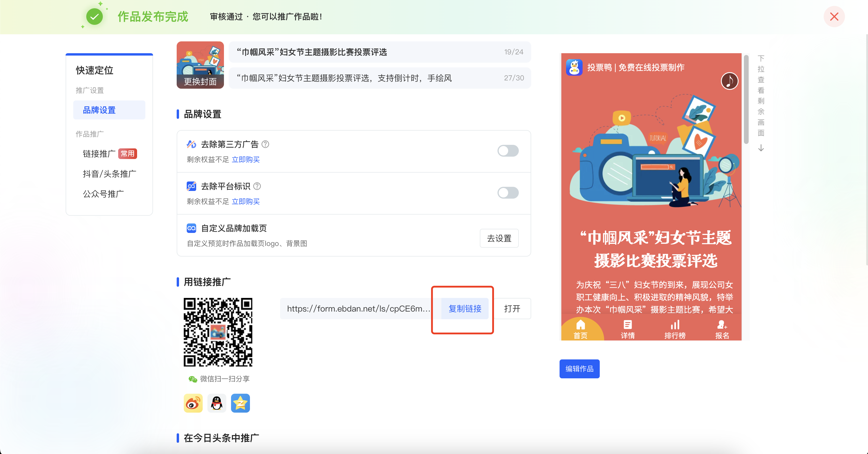The height and width of the screenshot is (454, 868).
Task: Click 编辑作品 button
Action: (x=579, y=369)
